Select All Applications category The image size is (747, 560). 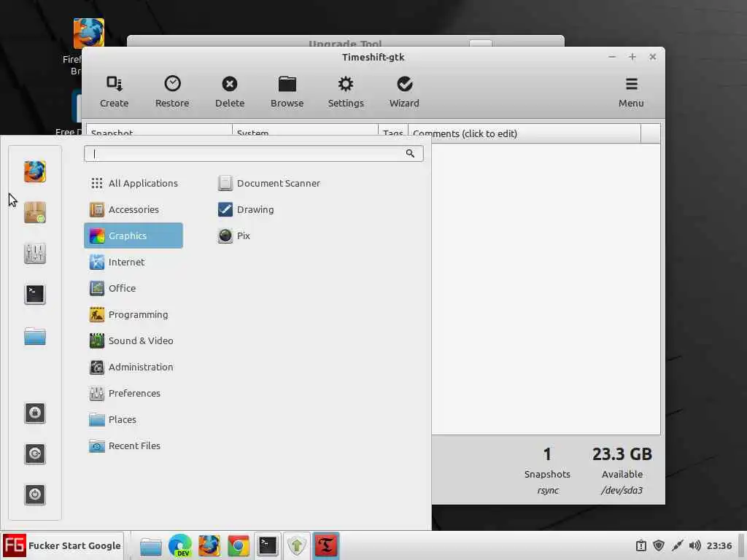133,183
